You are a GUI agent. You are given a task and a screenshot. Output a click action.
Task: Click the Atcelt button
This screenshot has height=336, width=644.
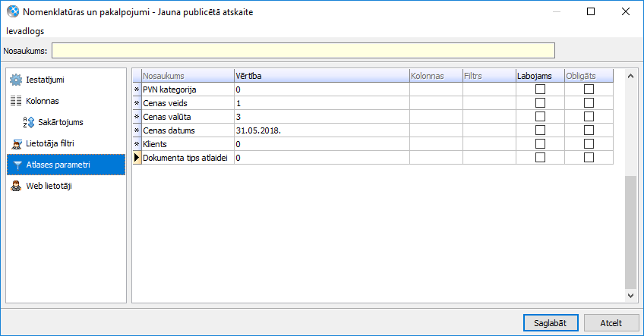[611, 323]
